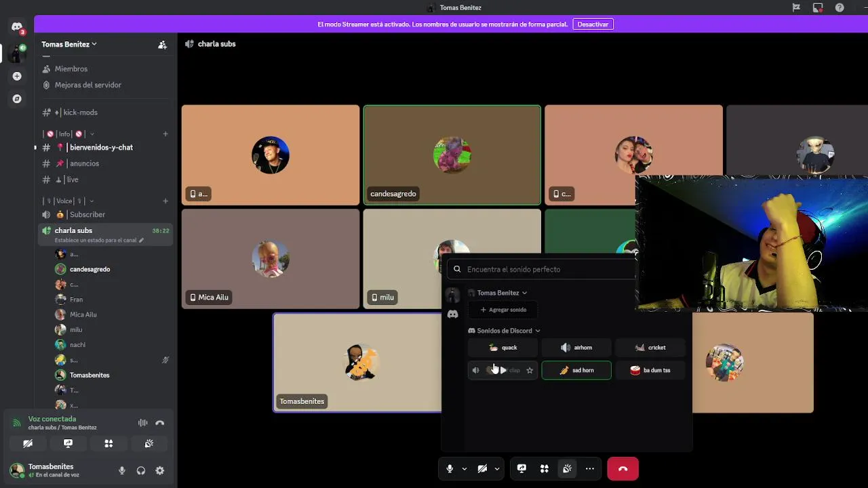Open soundboard button in sidebar voice panel
Image resolution: width=868 pixels, height=488 pixels.
pyautogui.click(x=149, y=443)
